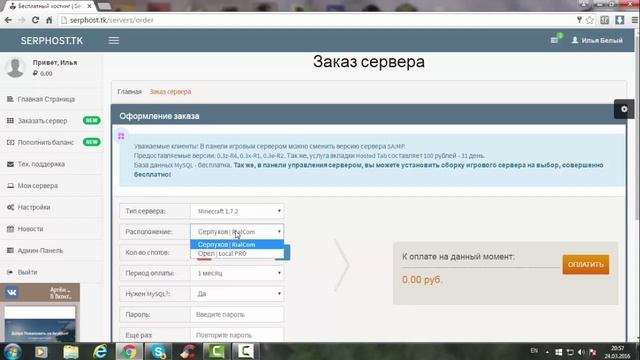
Task: Open Главная Страница in the sidebar
Action: 46,99
